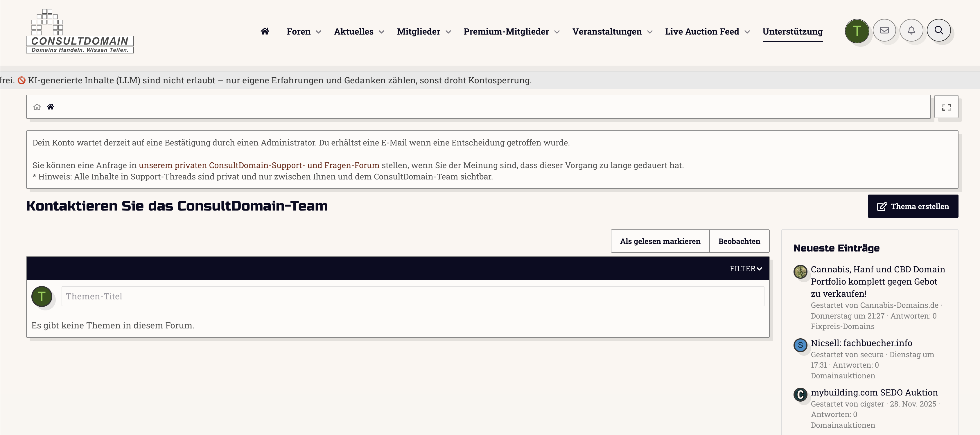Click the Thema erstellen button

pos(913,206)
